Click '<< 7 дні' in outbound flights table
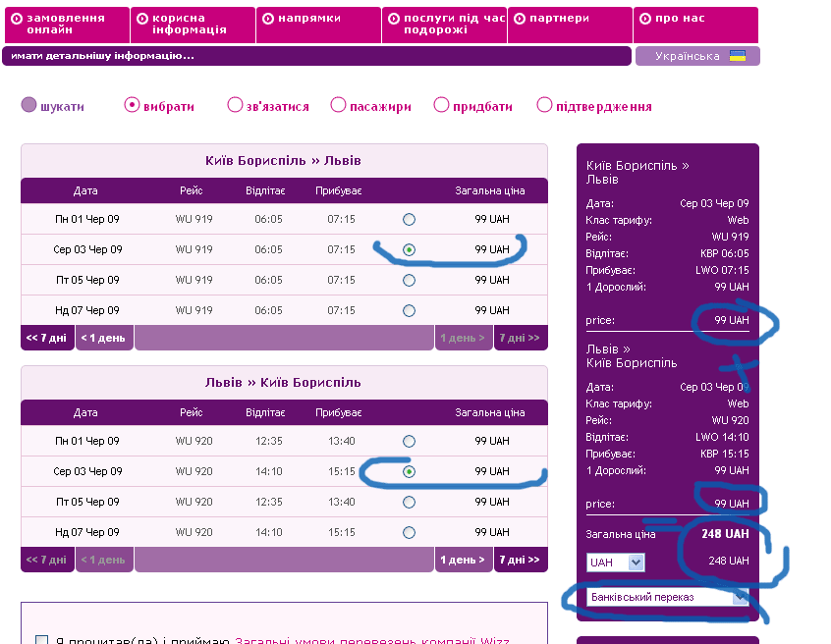Image resolution: width=831 pixels, height=644 pixels. pyautogui.click(x=47, y=338)
